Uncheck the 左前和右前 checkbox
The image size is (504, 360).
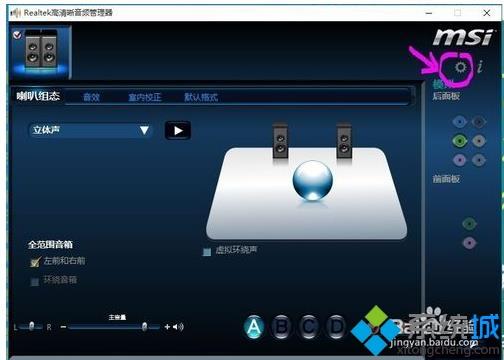[x=35, y=262]
